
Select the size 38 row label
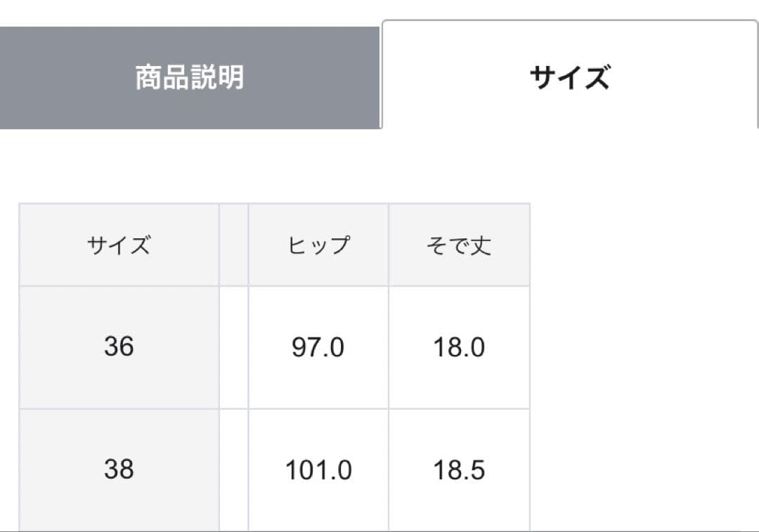point(119,469)
